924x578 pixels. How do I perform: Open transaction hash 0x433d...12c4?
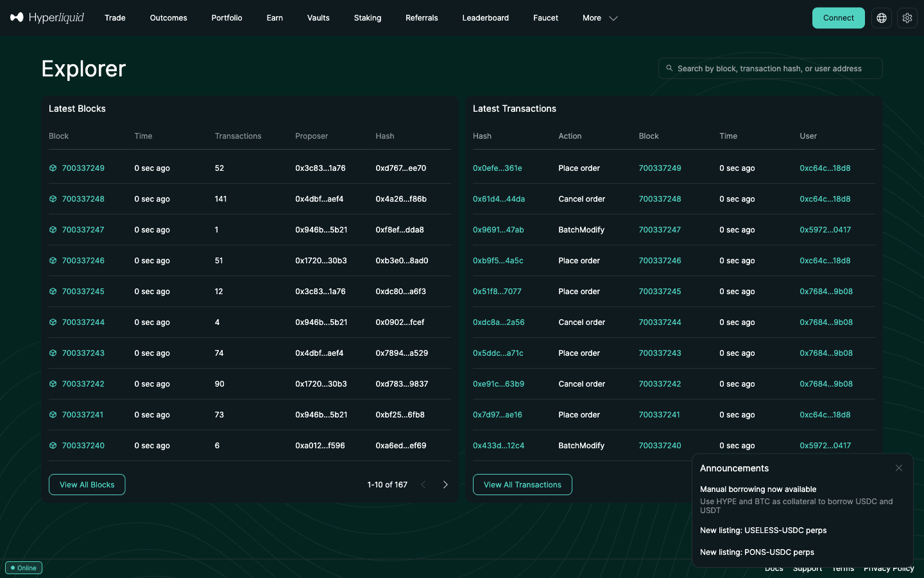[499, 446]
